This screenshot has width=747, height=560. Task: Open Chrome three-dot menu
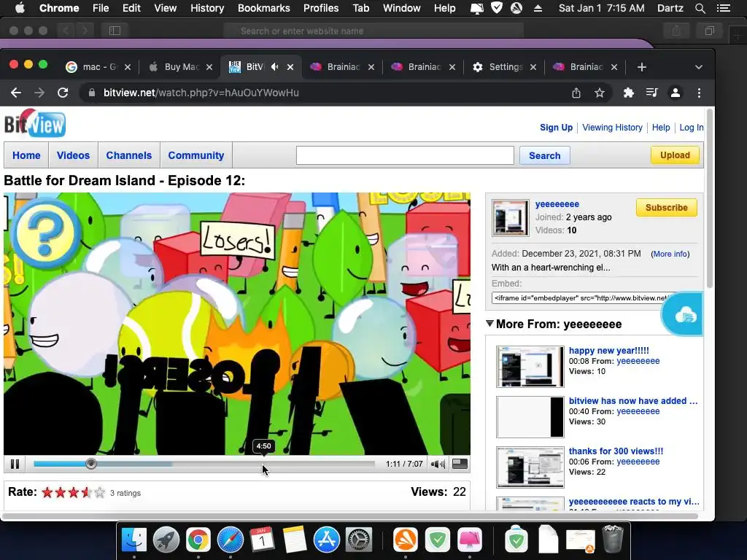coord(699,93)
